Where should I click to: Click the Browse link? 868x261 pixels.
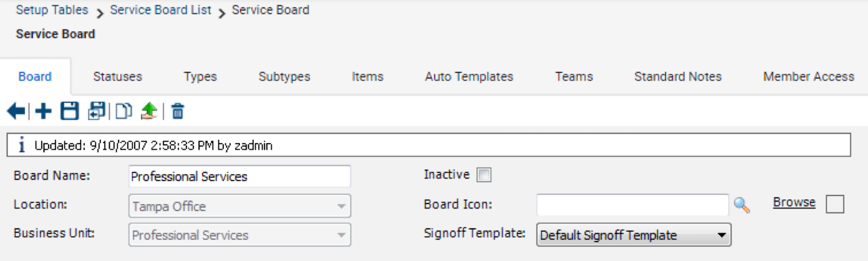coord(794,202)
